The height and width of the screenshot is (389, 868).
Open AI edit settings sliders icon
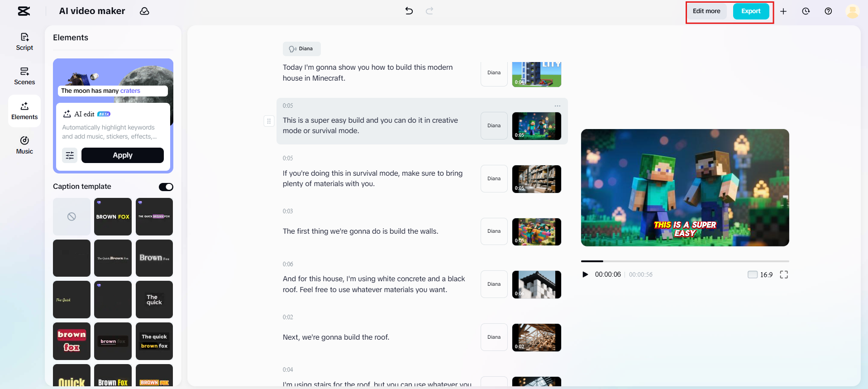tap(70, 155)
